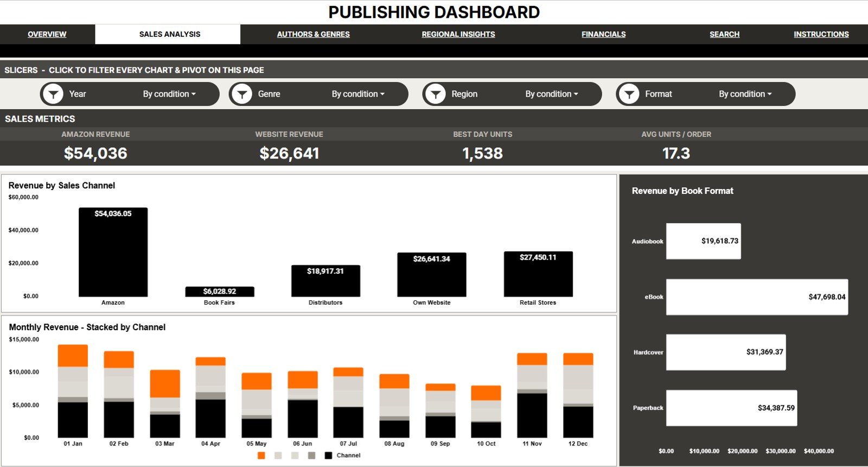Open the Year 'By condition' dropdown
Viewport: 868px width, 467px height.
click(169, 94)
